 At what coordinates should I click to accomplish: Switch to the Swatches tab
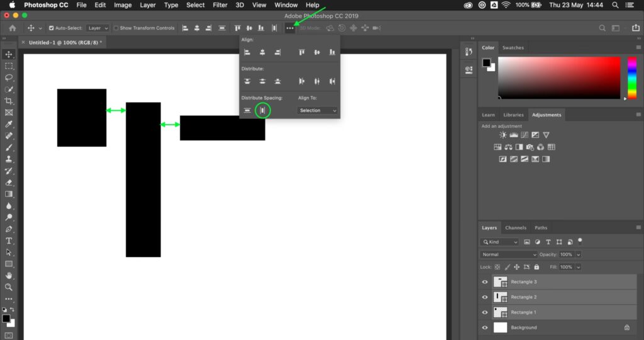(513, 48)
